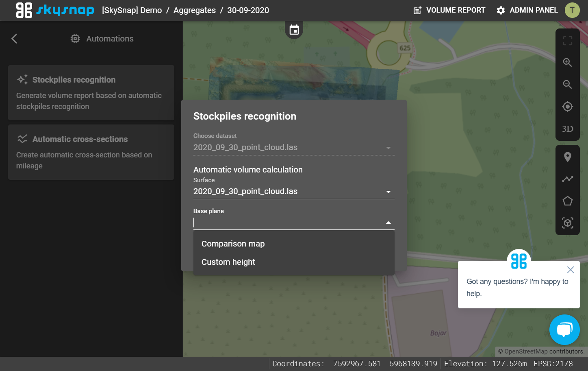Screen dimensions: 588x371
Task: Click the chat avatar logo icon
Action: click(519, 261)
